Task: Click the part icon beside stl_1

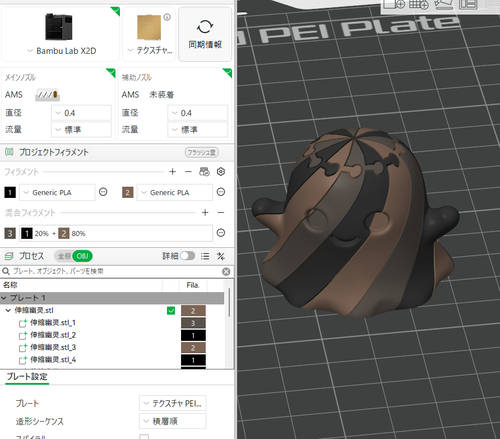Action: click(x=23, y=323)
